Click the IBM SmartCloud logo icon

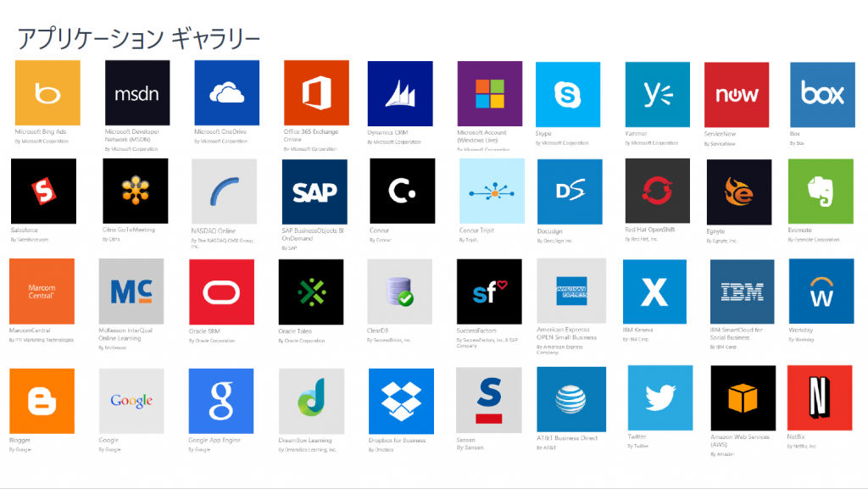pyautogui.click(x=743, y=292)
